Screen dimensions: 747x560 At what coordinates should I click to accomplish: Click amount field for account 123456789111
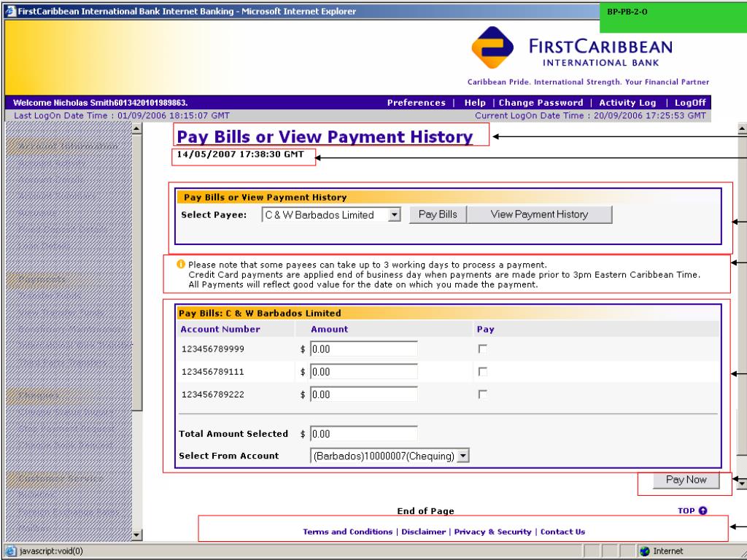(x=364, y=371)
